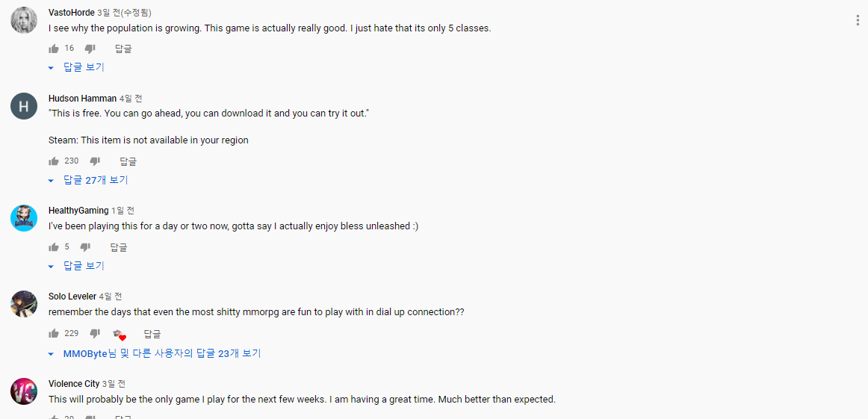Like Solo Leveler's comment

coord(54,334)
